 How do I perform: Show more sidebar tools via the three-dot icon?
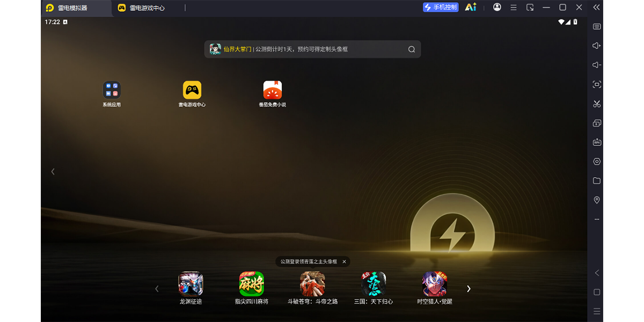coord(597,219)
